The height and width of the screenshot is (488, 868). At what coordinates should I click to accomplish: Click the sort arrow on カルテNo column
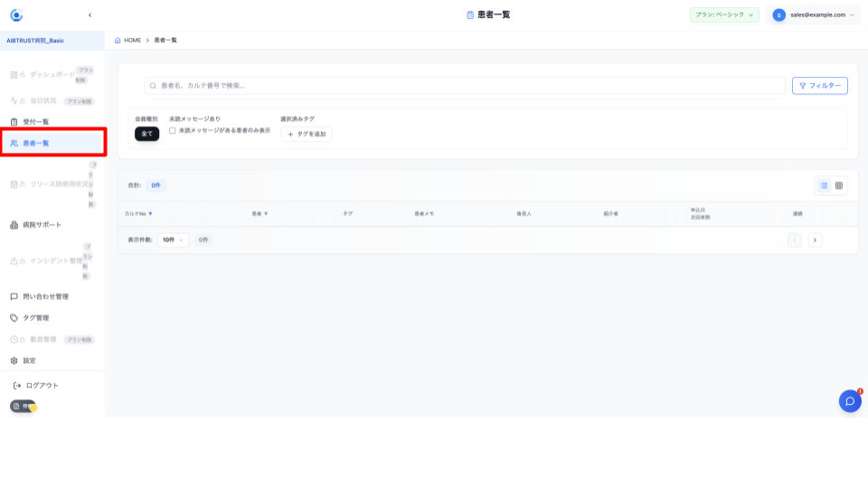click(x=150, y=214)
